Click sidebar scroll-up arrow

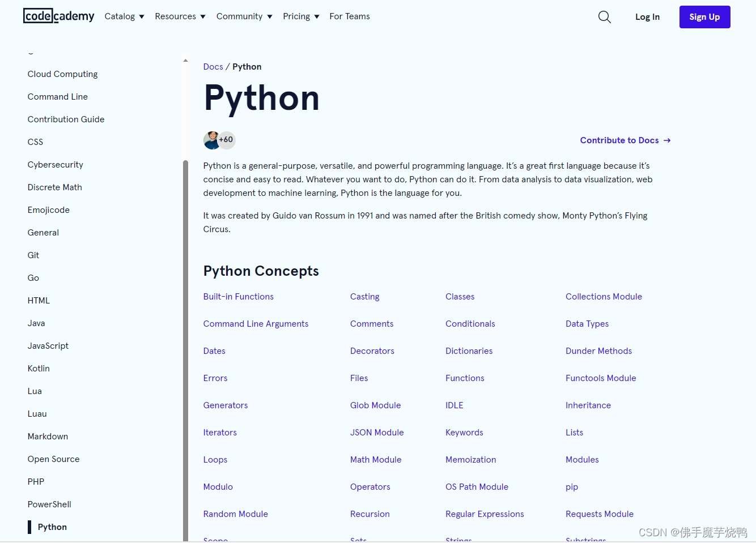pyautogui.click(x=185, y=60)
